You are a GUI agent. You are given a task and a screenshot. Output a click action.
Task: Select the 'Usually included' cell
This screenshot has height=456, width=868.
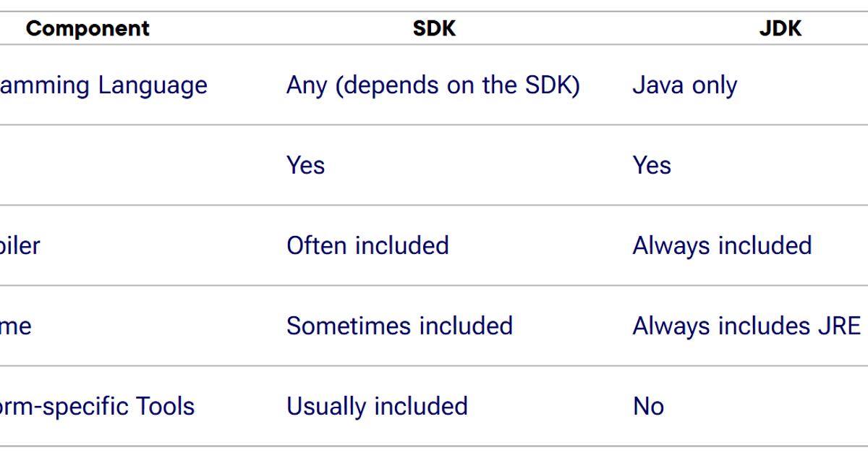click(x=377, y=406)
